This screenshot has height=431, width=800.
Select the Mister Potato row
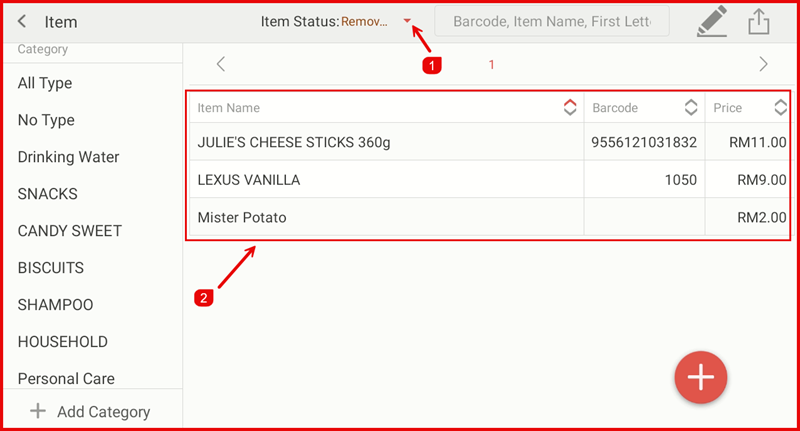click(x=242, y=217)
